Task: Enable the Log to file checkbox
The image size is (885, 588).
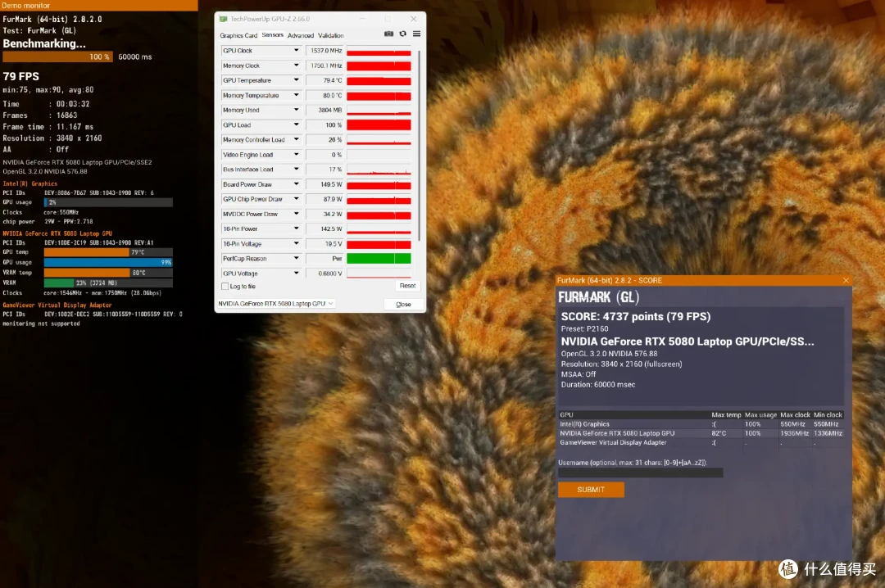Action: (x=225, y=287)
